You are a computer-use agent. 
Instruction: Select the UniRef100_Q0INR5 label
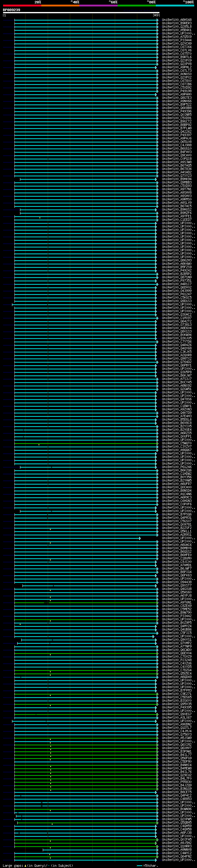click(177, 115)
